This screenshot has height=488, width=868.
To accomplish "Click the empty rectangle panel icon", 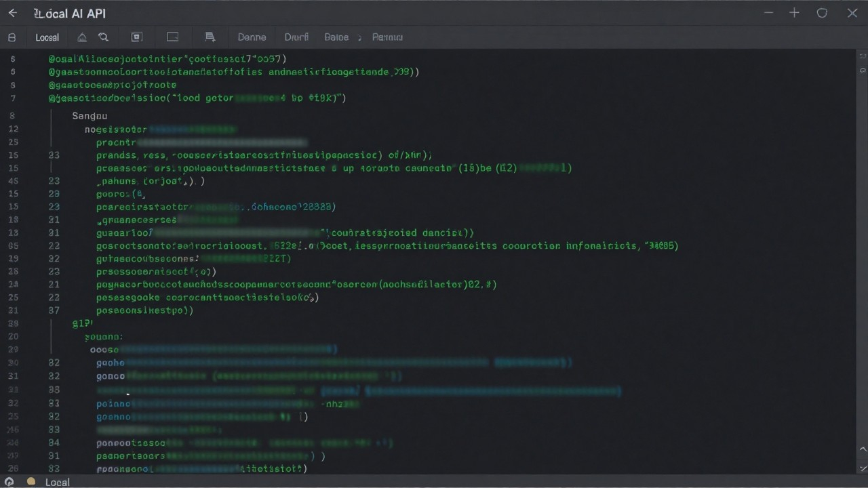I will tap(173, 37).
